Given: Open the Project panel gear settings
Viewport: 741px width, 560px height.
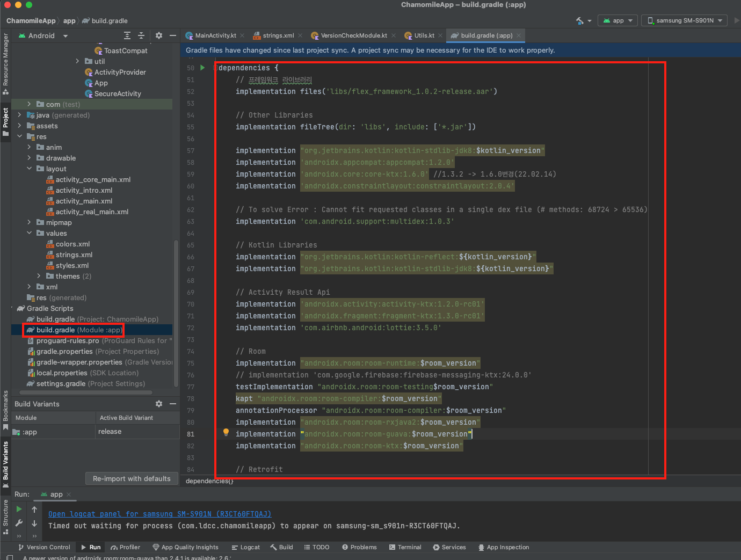Looking at the screenshot, I should (x=159, y=35).
